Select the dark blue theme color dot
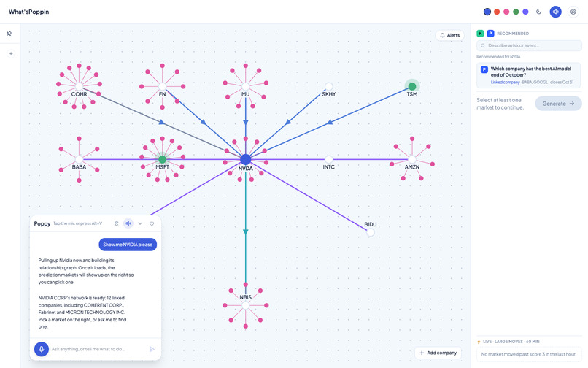The height and width of the screenshot is (368, 588). point(487,12)
